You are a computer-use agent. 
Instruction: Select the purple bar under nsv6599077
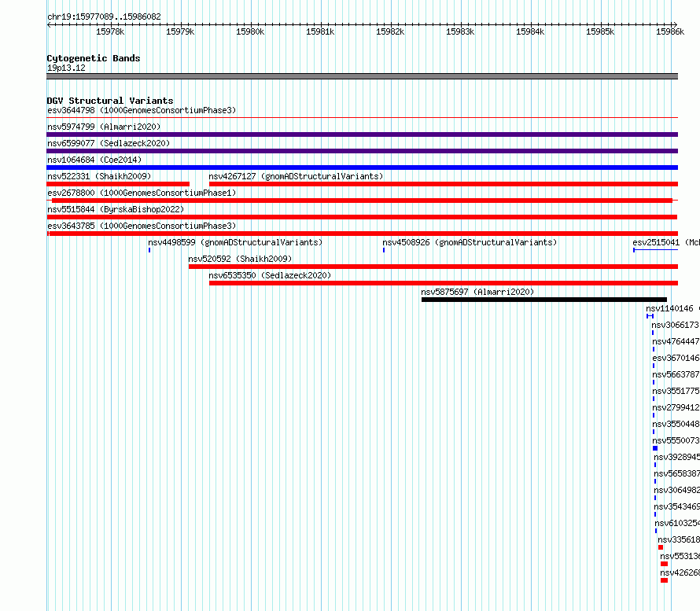pyautogui.click(x=362, y=151)
